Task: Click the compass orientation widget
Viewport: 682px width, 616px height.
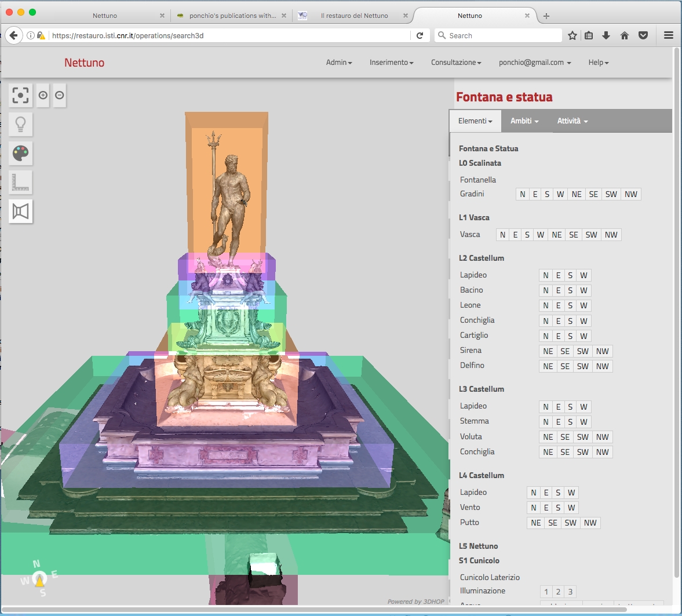Action: [39, 578]
